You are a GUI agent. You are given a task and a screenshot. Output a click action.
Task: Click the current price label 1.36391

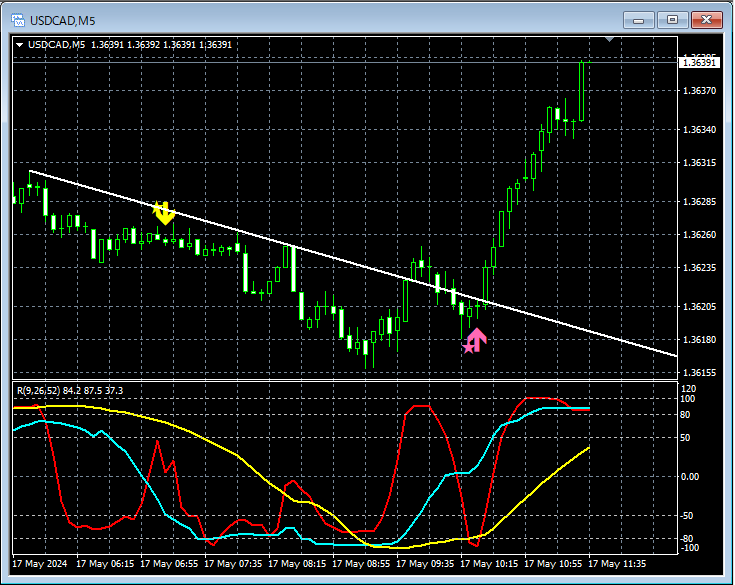(x=699, y=63)
